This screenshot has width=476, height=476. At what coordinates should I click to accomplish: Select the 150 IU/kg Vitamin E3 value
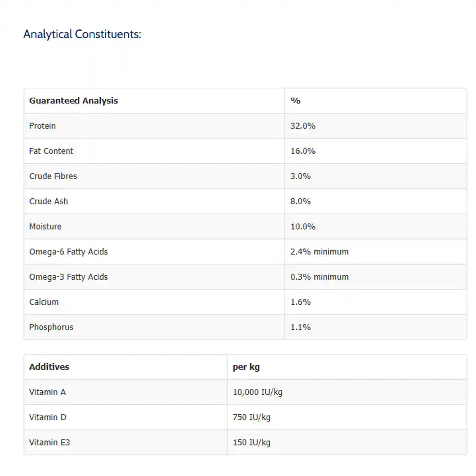(x=251, y=443)
